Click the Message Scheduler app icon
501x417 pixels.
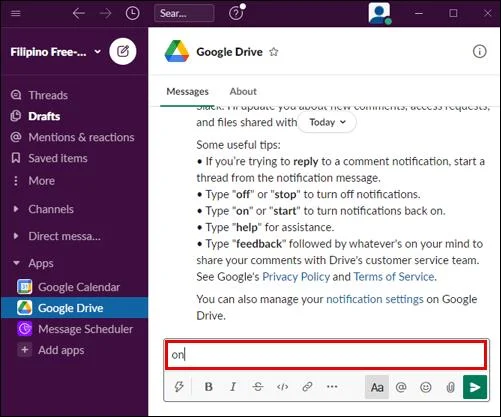(x=25, y=329)
